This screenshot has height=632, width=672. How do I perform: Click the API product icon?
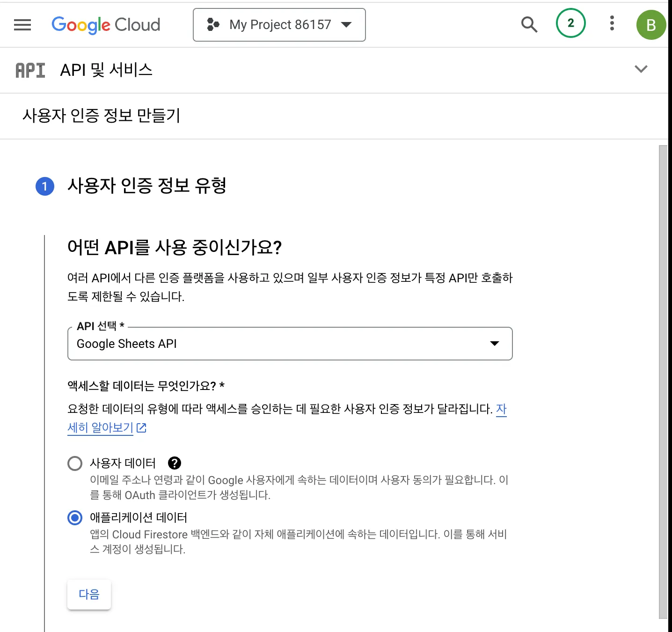pyautogui.click(x=30, y=70)
